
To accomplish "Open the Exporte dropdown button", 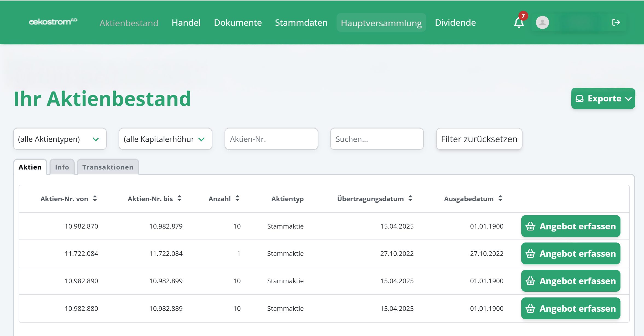I will point(603,98).
